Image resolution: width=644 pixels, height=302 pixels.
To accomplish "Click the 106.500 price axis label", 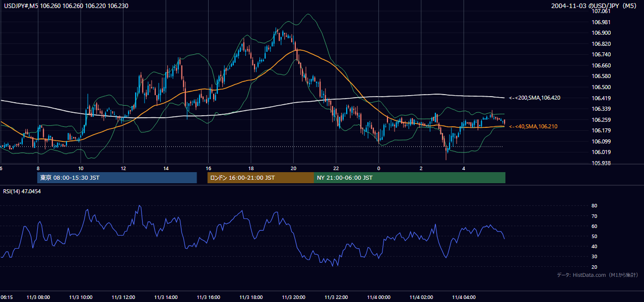I will tap(601, 87).
